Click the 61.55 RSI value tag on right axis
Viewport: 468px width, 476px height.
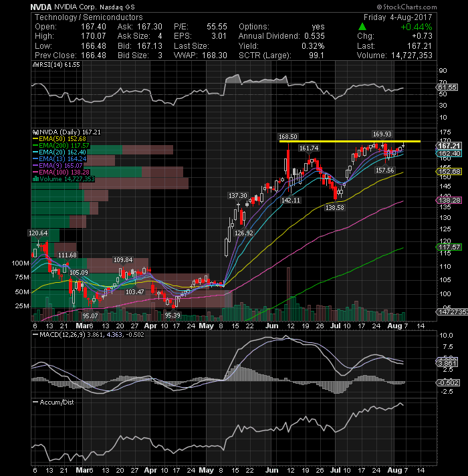[447, 88]
